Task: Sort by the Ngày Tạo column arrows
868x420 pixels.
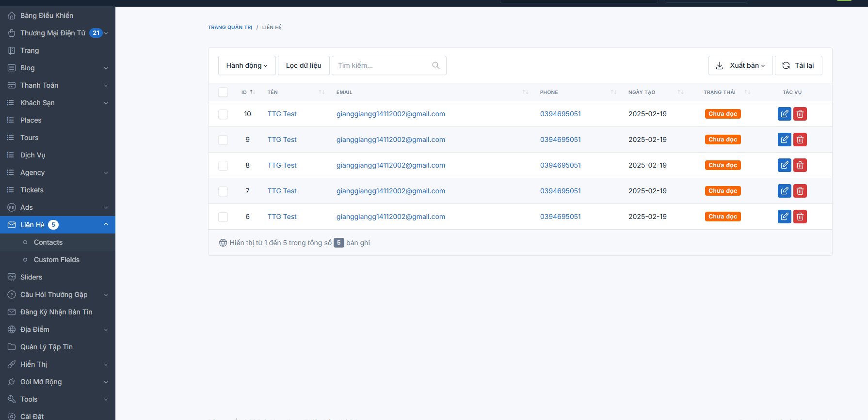Action: tap(680, 92)
